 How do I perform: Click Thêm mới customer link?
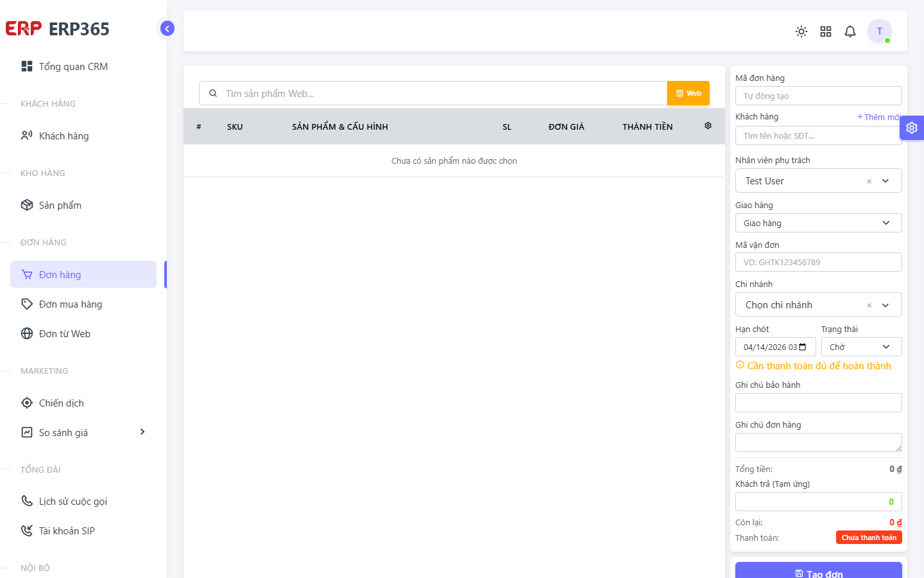[x=879, y=117]
